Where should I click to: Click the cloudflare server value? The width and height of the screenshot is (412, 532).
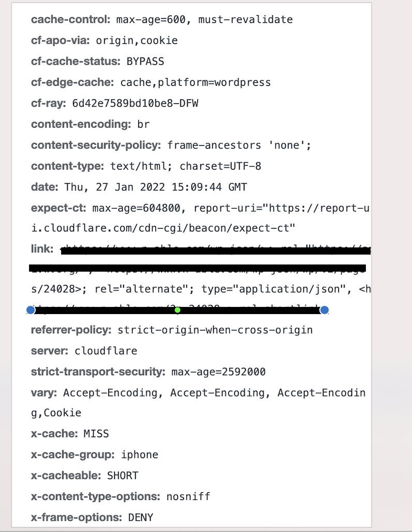(x=106, y=351)
